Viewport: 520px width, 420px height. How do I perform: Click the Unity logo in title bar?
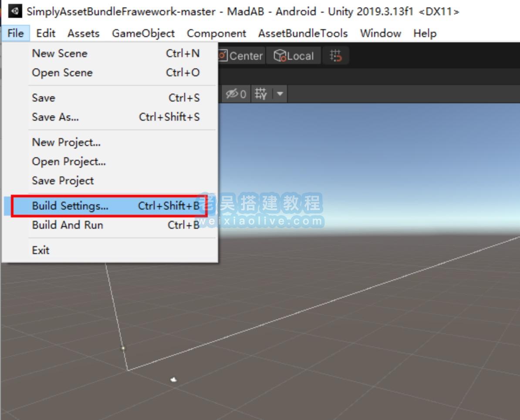point(15,11)
